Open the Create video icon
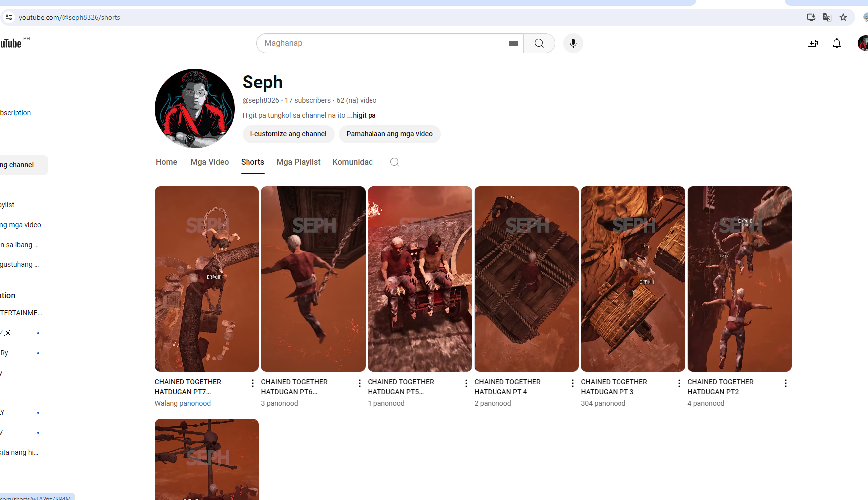This screenshot has height=500, width=868. coord(813,43)
